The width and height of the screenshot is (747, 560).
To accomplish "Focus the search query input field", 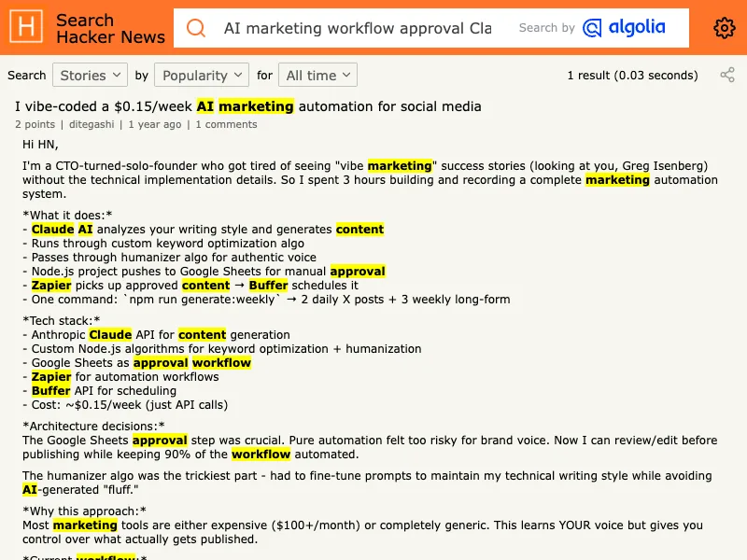I will [x=359, y=28].
